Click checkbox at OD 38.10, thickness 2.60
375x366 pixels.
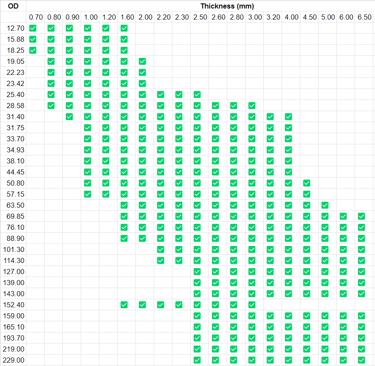pos(215,161)
